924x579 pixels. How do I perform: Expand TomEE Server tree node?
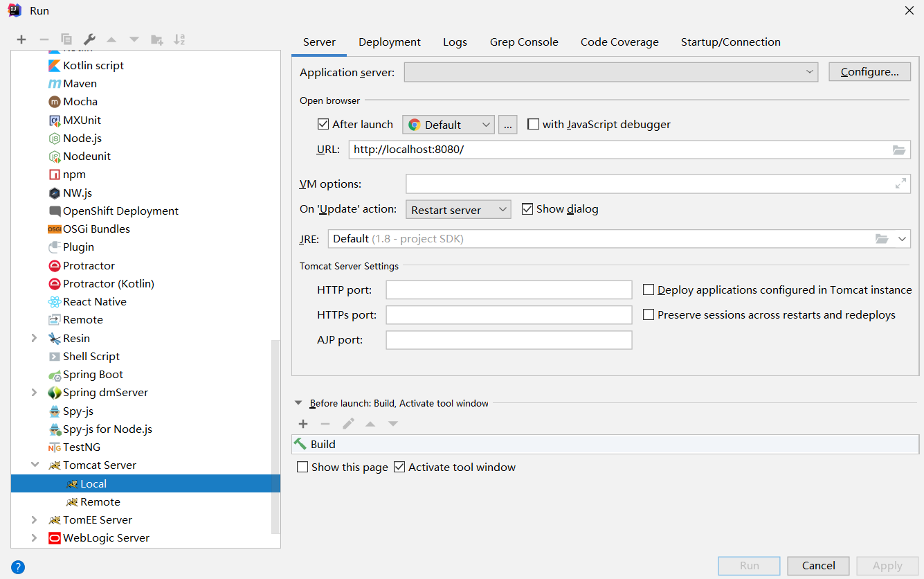[x=34, y=520]
